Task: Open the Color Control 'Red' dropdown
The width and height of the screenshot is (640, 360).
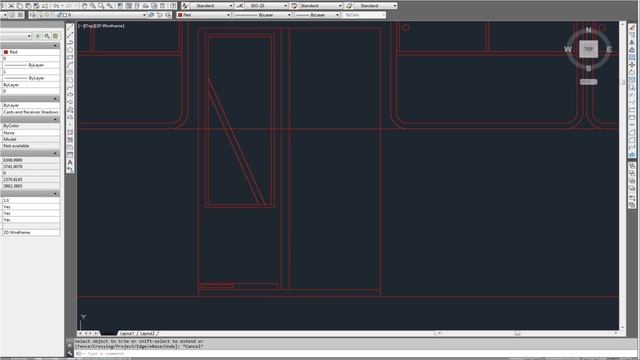Action: (204, 15)
